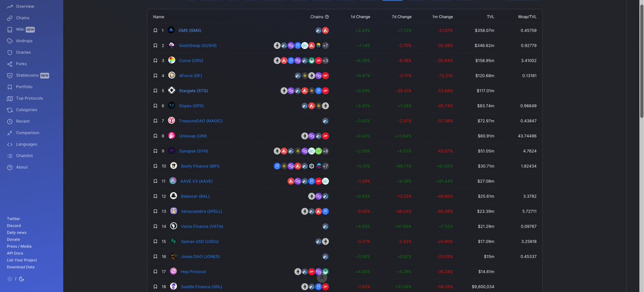Open the Beefy Finance (BIFI) link
The image size is (644, 292).
200,166
